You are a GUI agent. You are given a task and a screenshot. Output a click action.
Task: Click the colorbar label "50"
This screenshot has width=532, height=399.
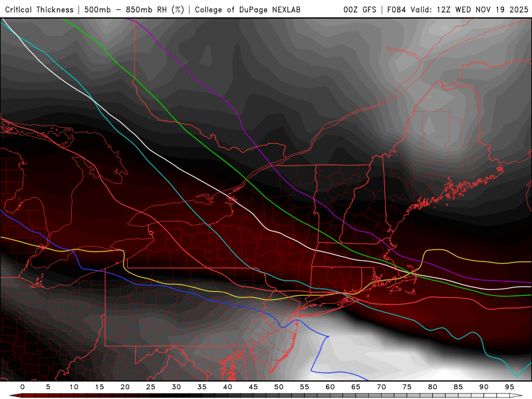tap(279, 387)
